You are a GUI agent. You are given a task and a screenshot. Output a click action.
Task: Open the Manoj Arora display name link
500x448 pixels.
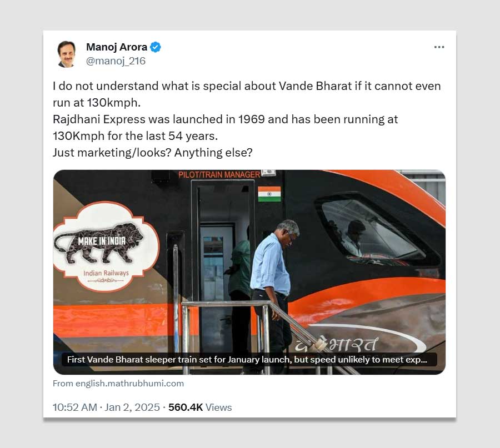point(117,47)
